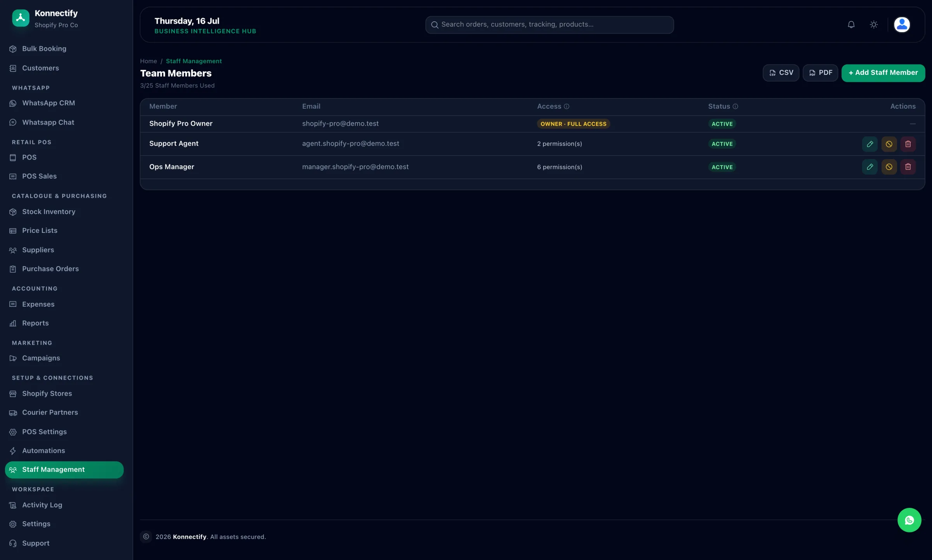932x560 pixels.
Task: Click the Suppliers sidebar icon
Action: [13, 250]
